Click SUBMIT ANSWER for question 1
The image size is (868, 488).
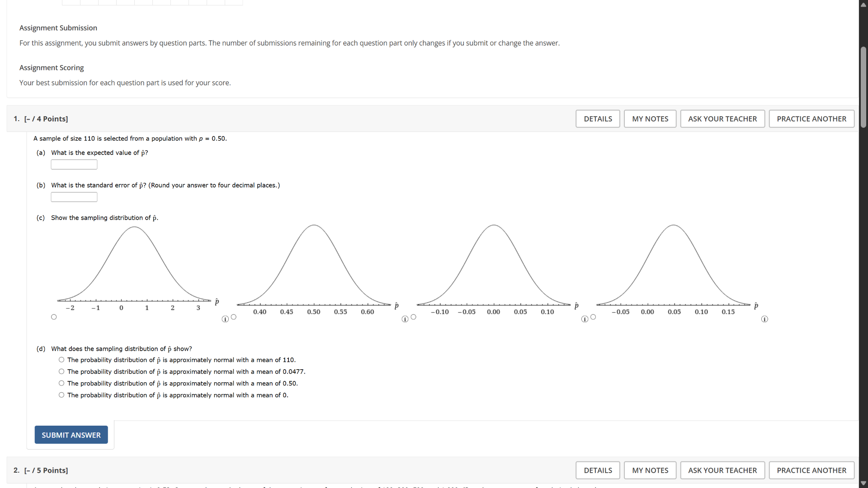(x=71, y=435)
